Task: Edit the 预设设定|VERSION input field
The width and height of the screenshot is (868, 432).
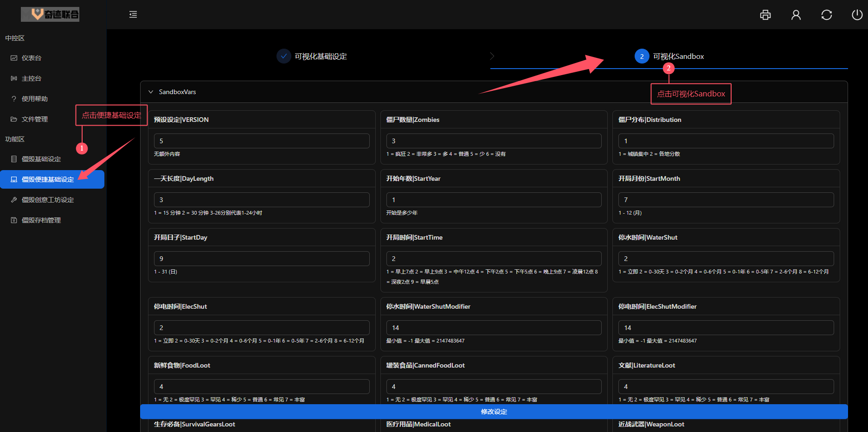Action: pos(262,141)
